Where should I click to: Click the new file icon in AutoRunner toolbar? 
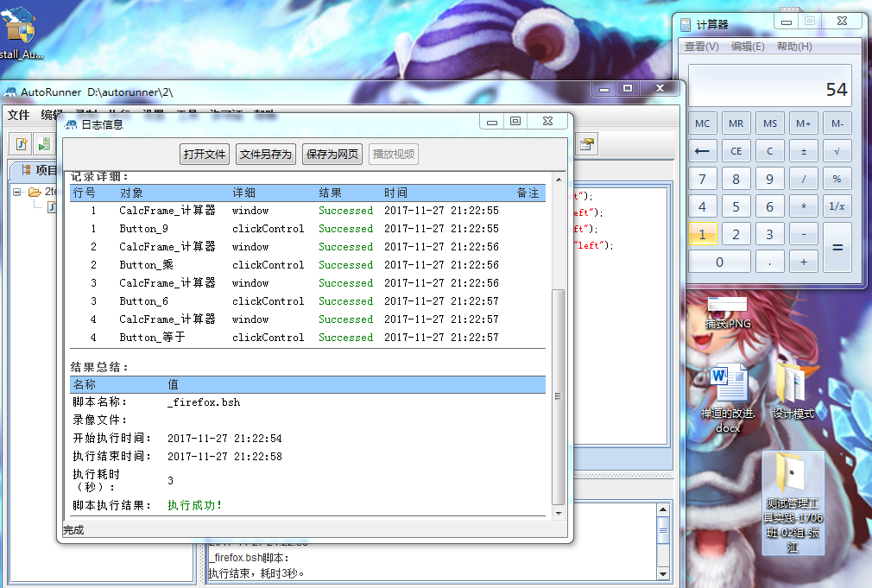[21, 145]
